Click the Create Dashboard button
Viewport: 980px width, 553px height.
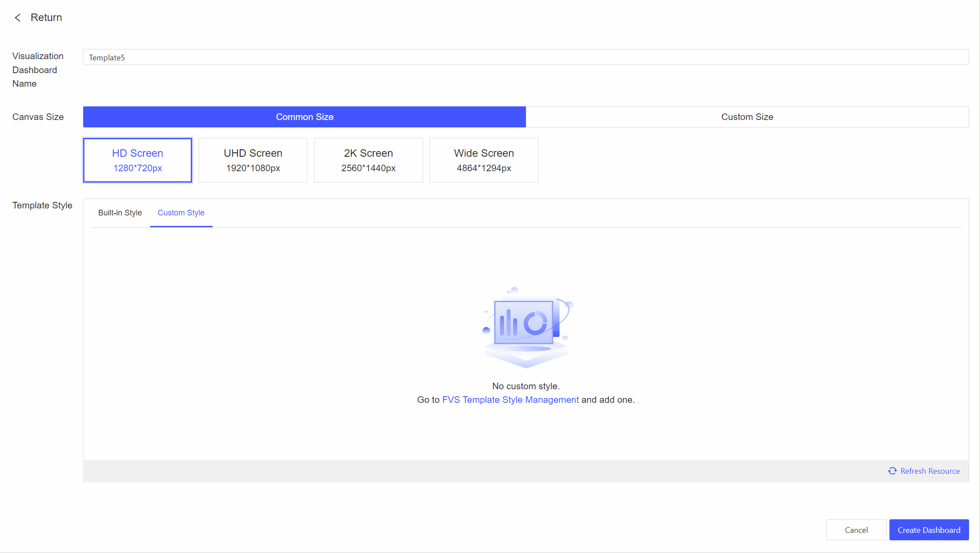[929, 530]
